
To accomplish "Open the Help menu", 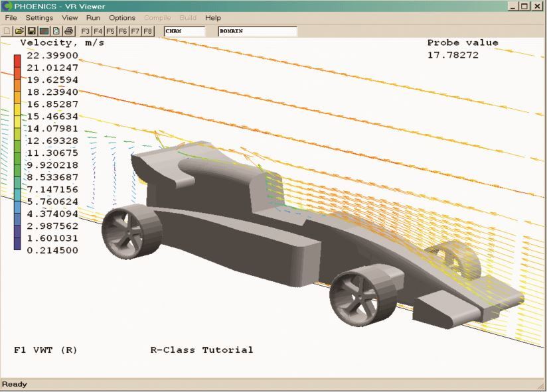I will point(213,18).
